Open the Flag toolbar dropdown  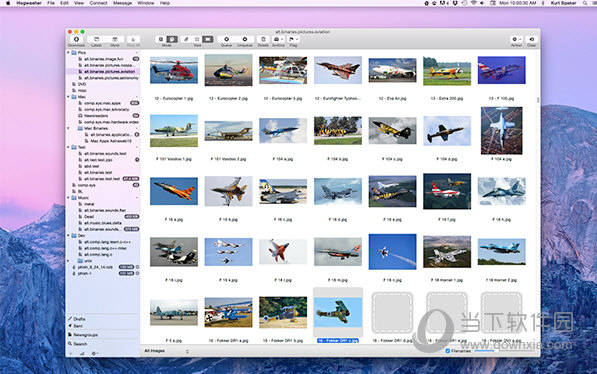293,39
